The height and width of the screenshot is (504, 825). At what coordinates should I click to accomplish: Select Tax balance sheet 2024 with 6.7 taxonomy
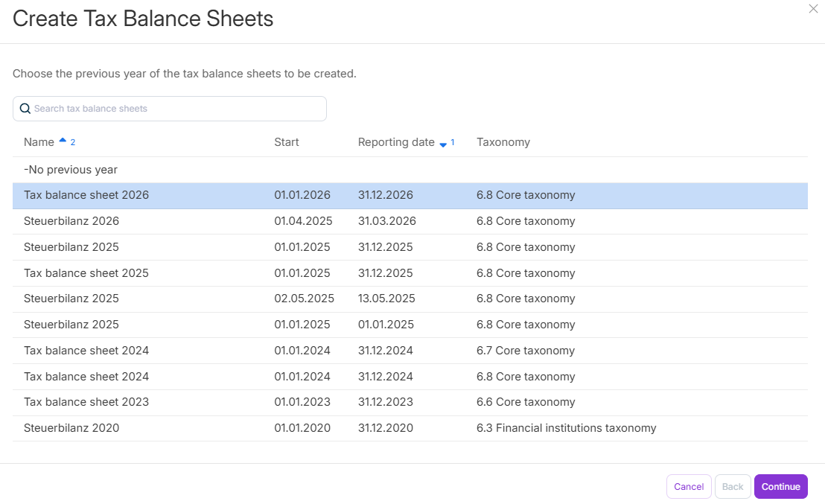[x=410, y=351]
